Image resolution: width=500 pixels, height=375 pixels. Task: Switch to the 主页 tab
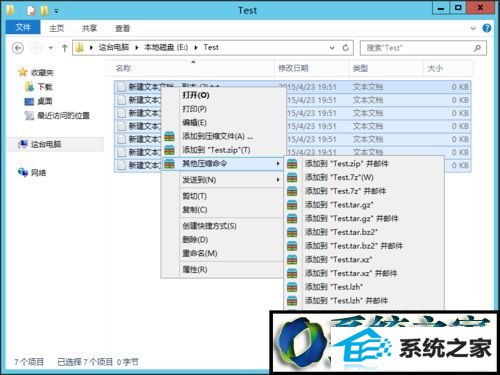(x=57, y=28)
